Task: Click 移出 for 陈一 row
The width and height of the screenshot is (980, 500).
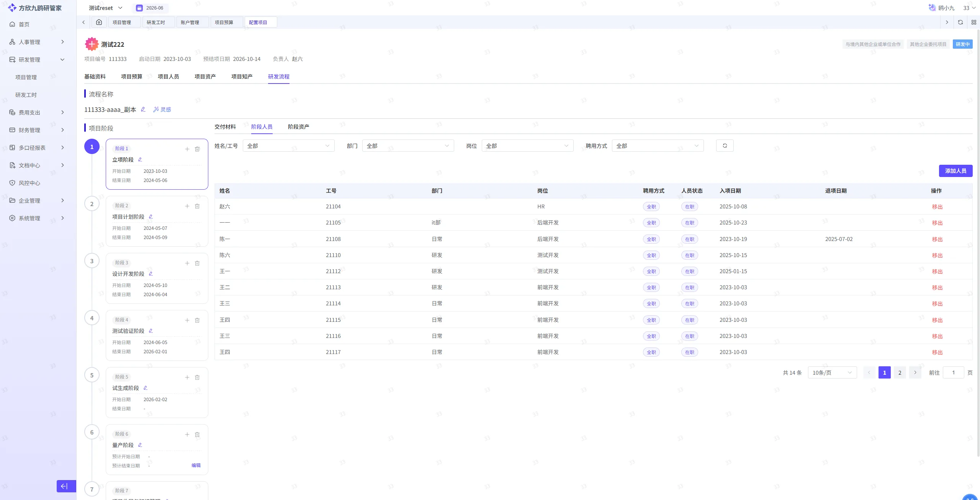Action: (937, 239)
